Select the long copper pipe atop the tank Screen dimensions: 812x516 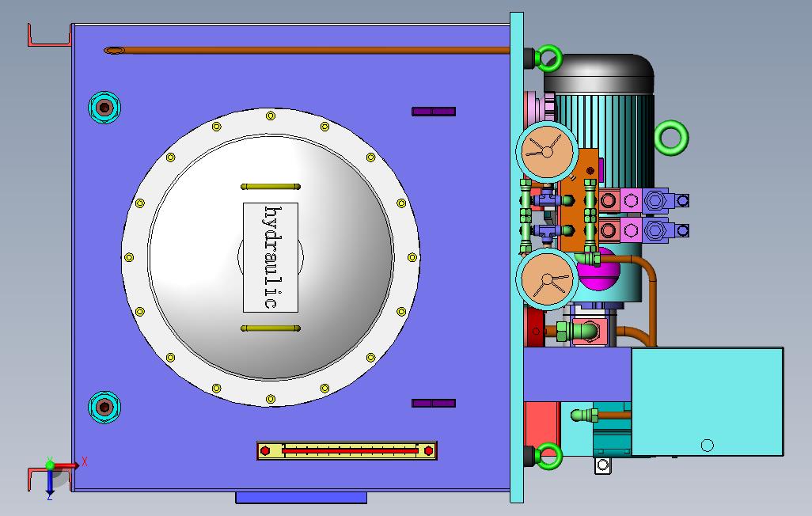pyautogui.click(x=307, y=50)
